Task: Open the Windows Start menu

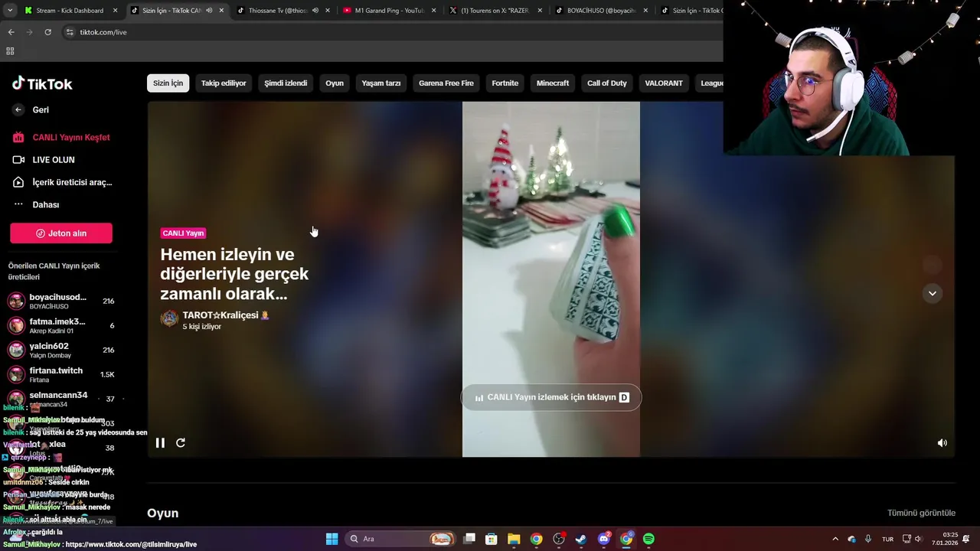Action: (332, 539)
